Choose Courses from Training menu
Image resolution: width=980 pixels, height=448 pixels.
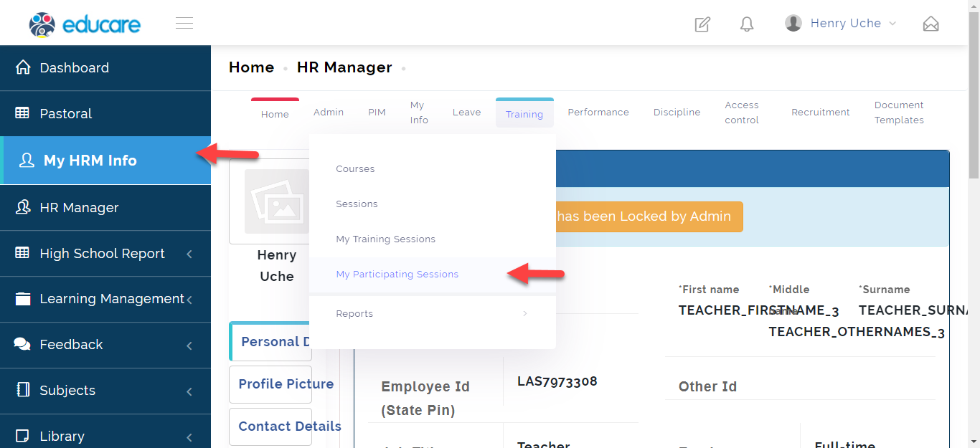tap(433, 169)
